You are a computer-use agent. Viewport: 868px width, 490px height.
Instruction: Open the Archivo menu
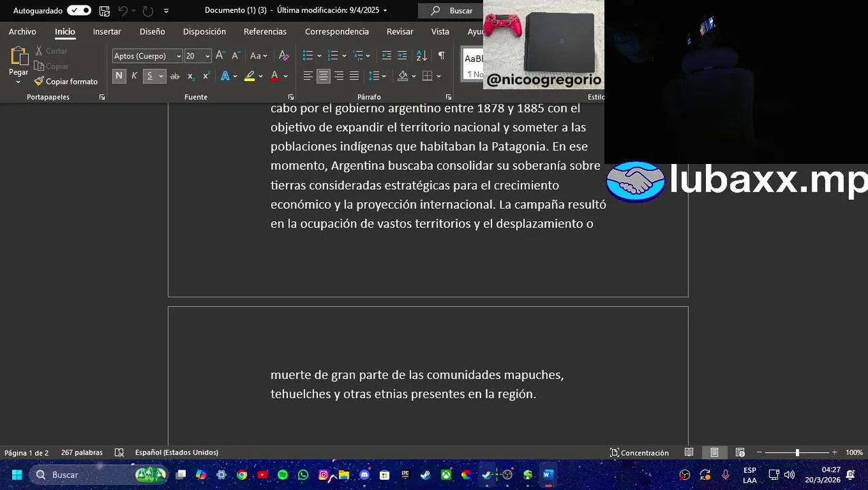point(22,31)
